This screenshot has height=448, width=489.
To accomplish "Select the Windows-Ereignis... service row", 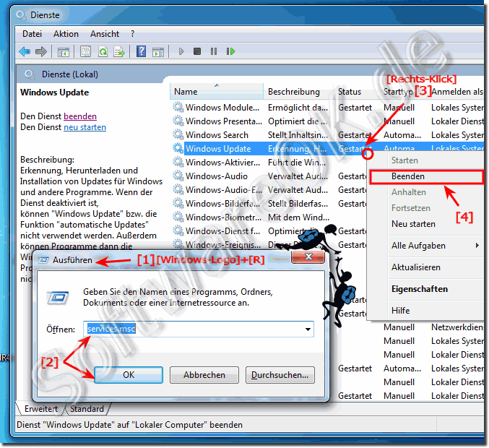I will point(269,245).
